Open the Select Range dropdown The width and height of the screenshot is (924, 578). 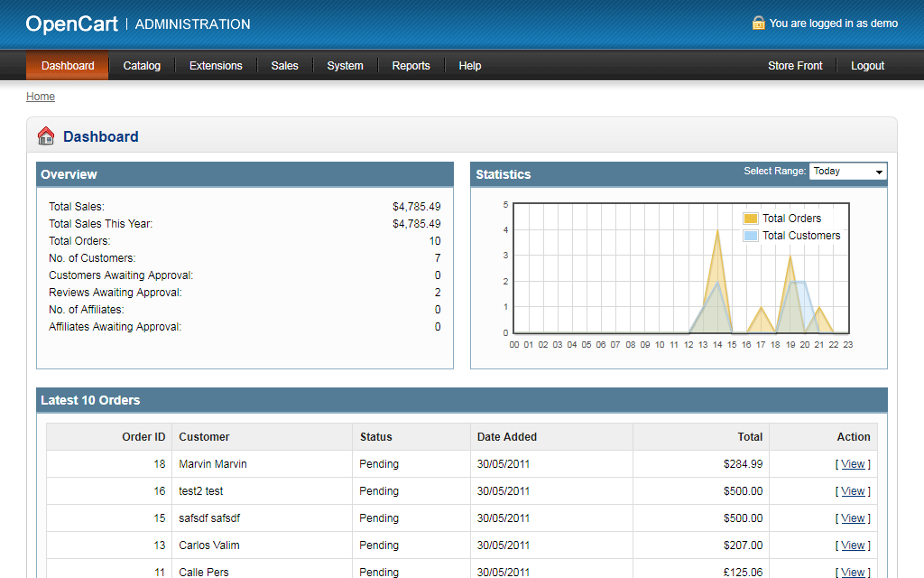point(847,172)
